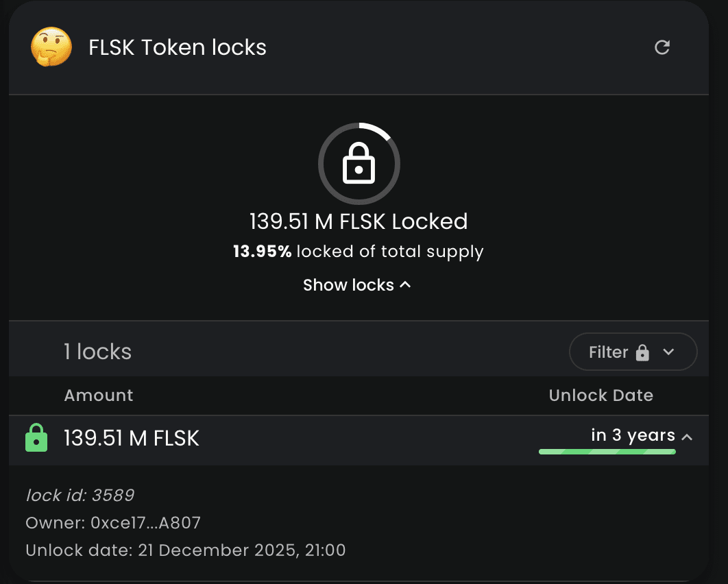Collapse the Show locks section
The width and height of the screenshot is (728, 584).
(357, 284)
